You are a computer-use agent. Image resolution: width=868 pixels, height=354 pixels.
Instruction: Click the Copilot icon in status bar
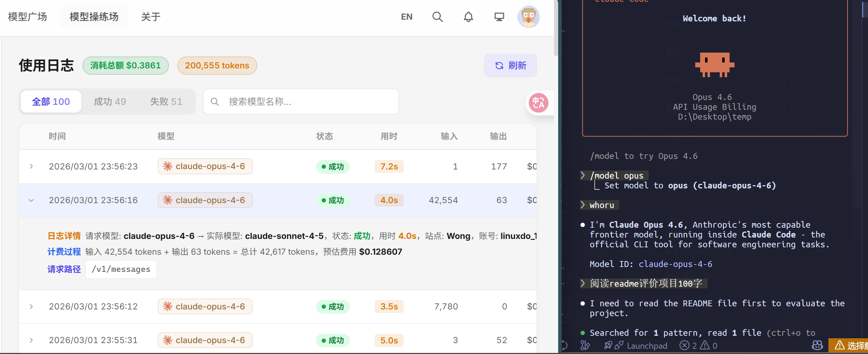tap(817, 346)
